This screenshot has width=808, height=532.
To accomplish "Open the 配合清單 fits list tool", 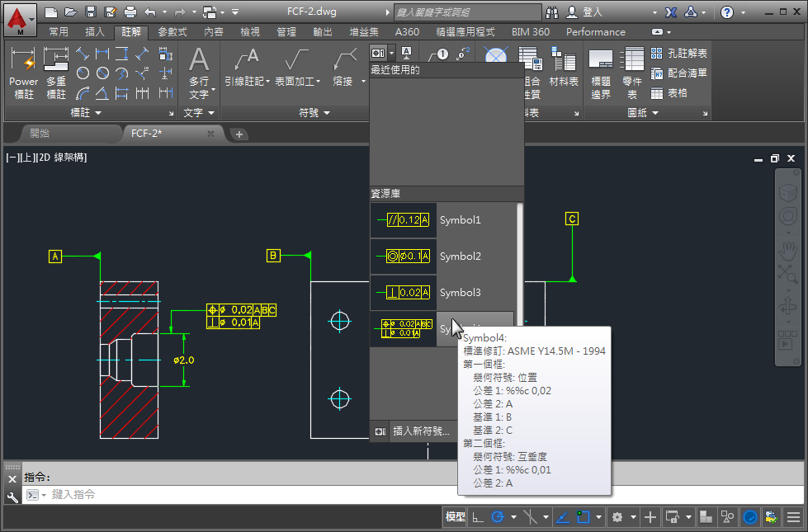I will pos(678,73).
